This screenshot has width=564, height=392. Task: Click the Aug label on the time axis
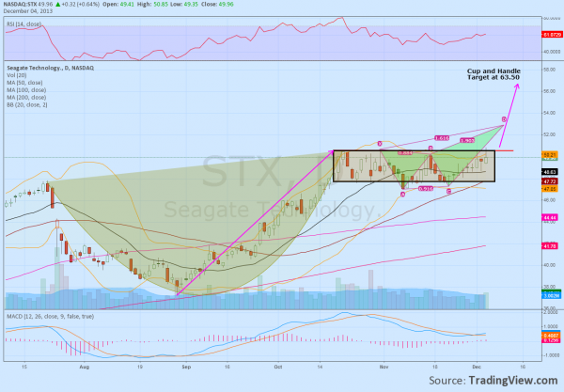85,368
